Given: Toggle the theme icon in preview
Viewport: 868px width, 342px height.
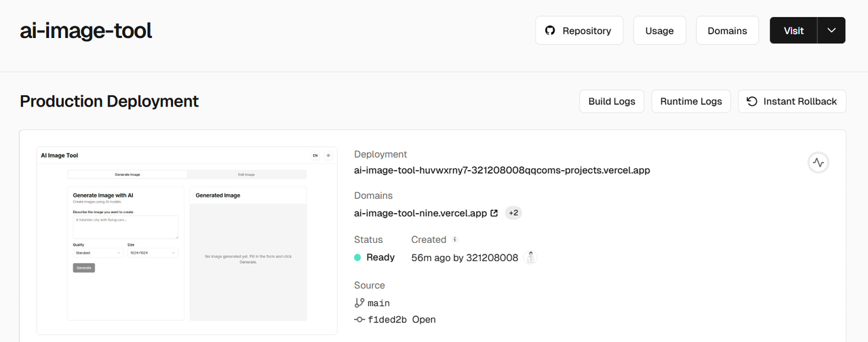Looking at the screenshot, I should point(329,155).
